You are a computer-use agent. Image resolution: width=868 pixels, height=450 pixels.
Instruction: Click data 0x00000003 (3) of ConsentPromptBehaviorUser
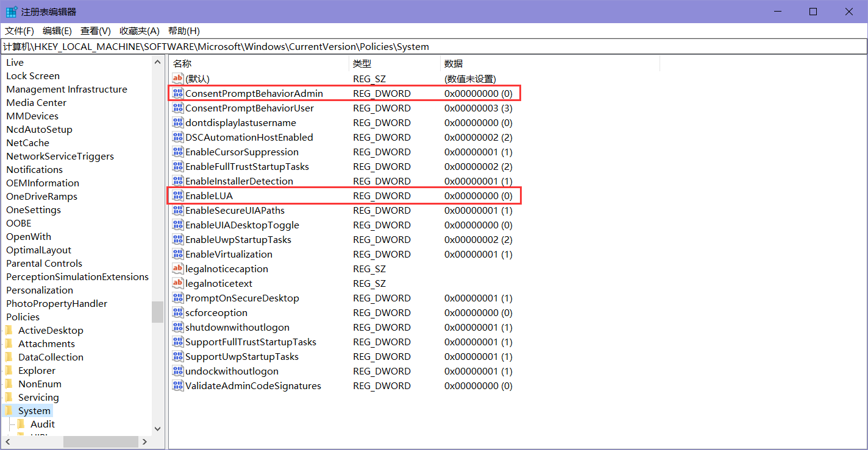(x=478, y=108)
